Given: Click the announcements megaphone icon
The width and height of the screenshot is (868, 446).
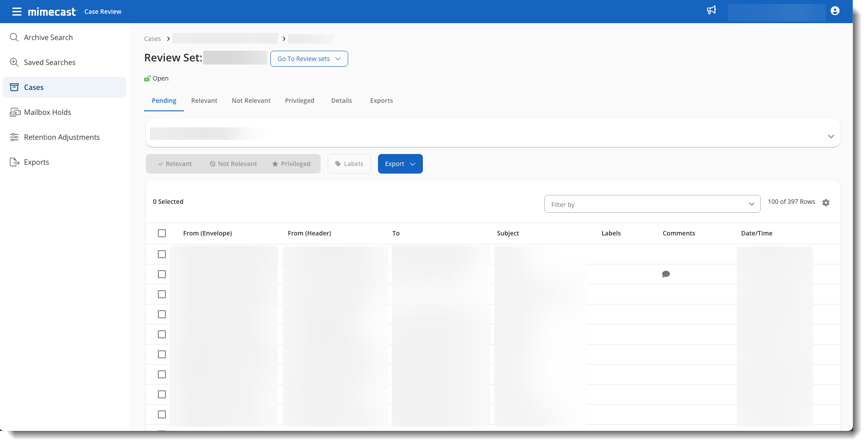Looking at the screenshot, I should 711,10.
